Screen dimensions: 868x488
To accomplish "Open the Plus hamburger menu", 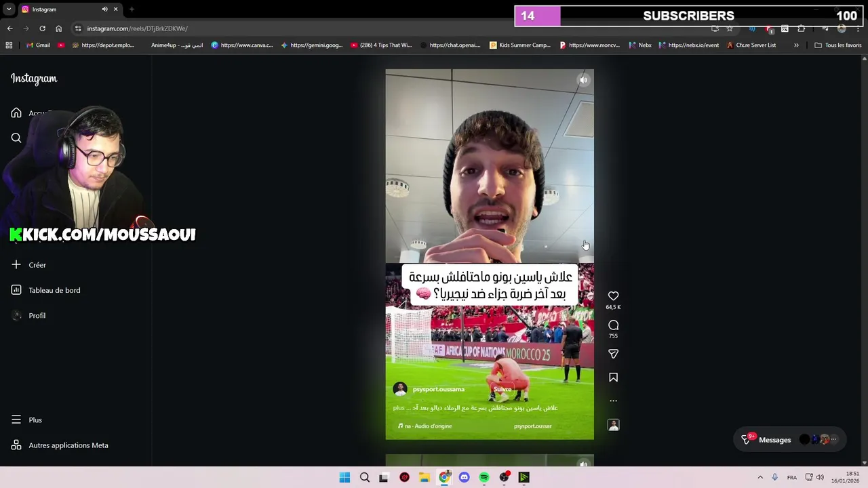I will tap(16, 420).
